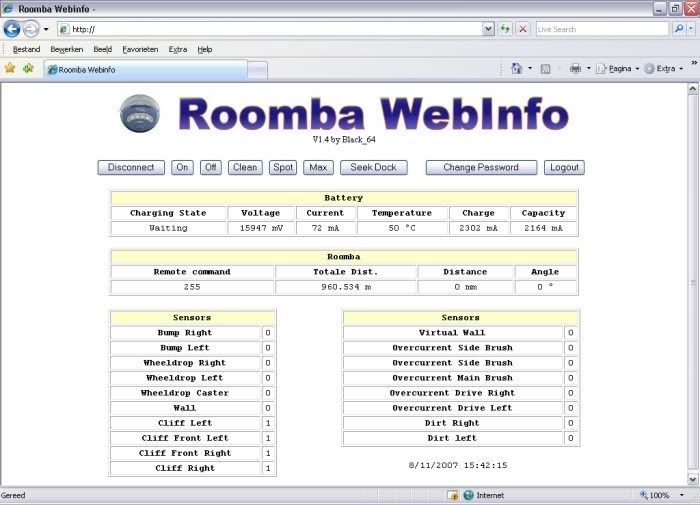The width and height of the screenshot is (700, 505).
Task: Open the Bestand menu
Action: click(x=26, y=50)
